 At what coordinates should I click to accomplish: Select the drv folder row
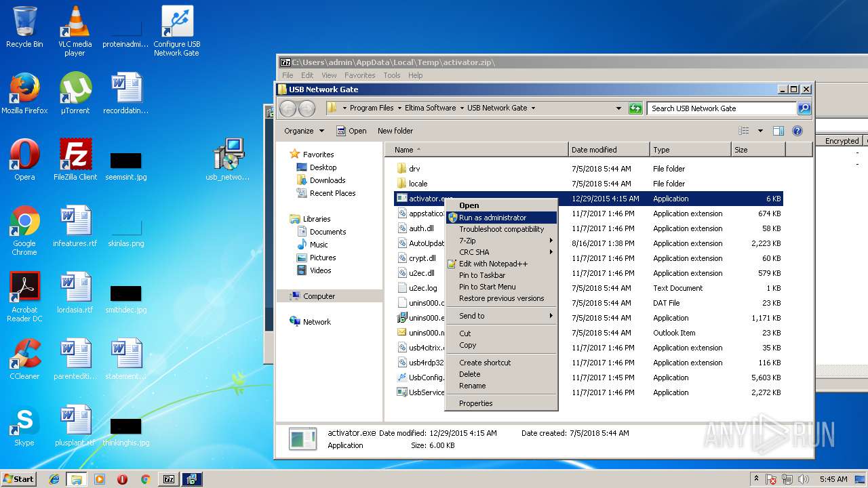pyautogui.click(x=589, y=169)
